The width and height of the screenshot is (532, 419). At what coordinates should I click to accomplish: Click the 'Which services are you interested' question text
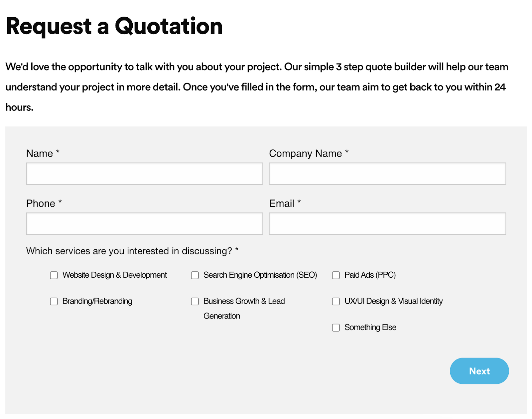click(129, 251)
